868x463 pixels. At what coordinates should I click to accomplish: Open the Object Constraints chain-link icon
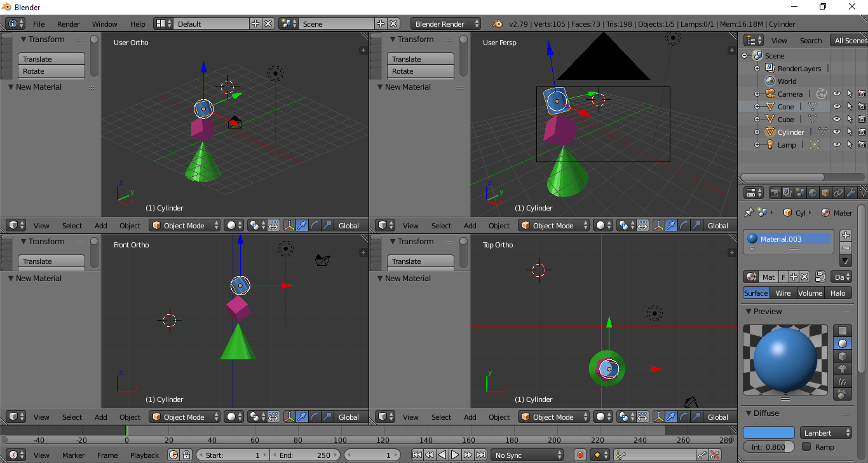coord(837,192)
